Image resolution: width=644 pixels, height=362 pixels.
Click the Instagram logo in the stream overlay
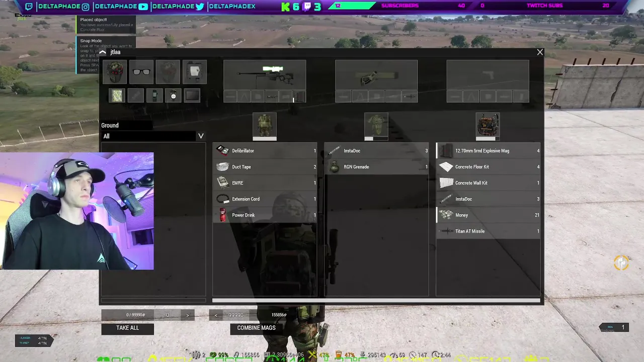pyautogui.click(x=86, y=6)
